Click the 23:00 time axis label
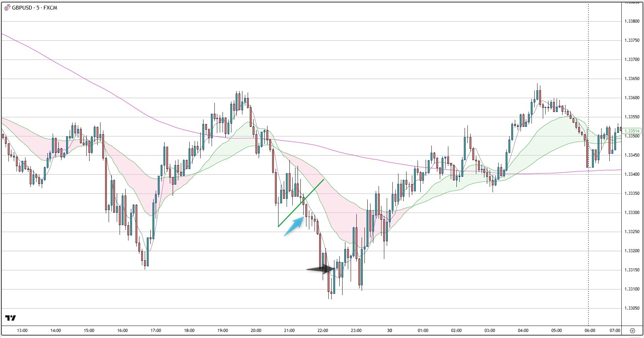Image resolution: width=644 pixels, height=338 pixels. click(x=356, y=331)
